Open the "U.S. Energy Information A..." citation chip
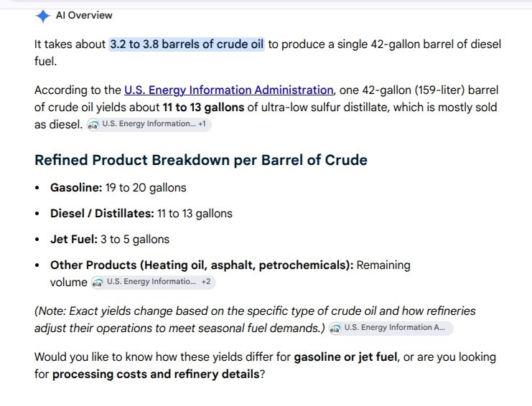The height and width of the screenshot is (406, 532). 391,328
